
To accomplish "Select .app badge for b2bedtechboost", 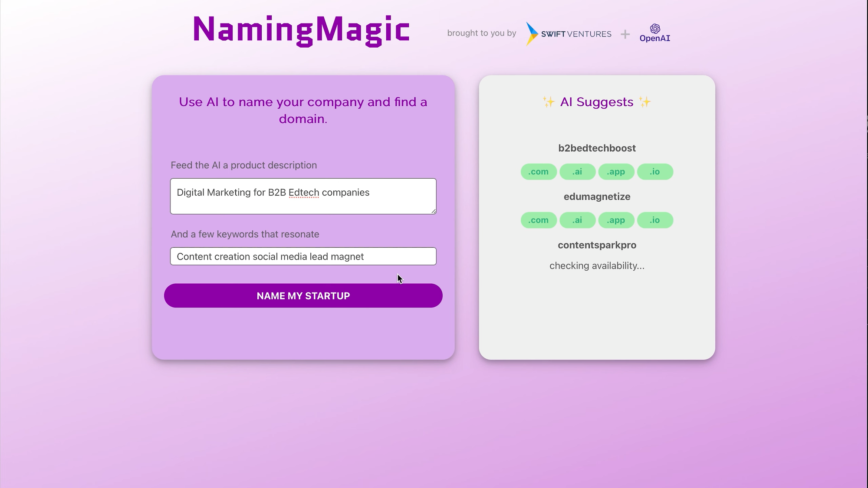I will 616,172.
